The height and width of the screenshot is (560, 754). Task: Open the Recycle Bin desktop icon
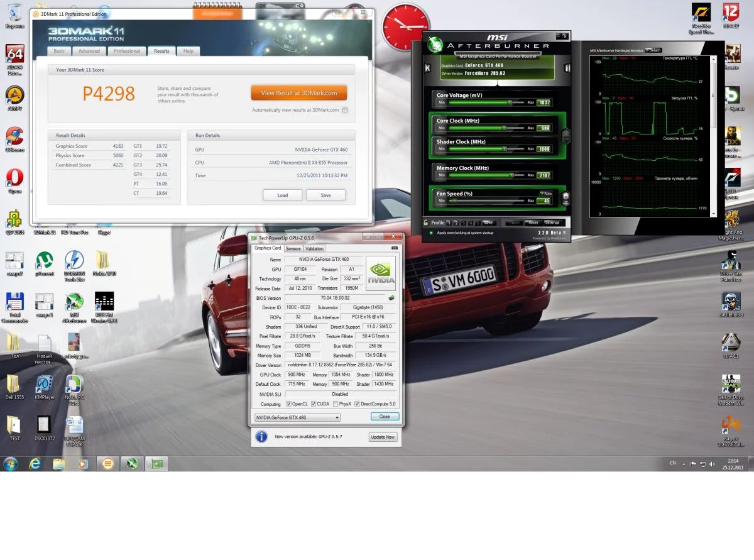(x=14, y=16)
